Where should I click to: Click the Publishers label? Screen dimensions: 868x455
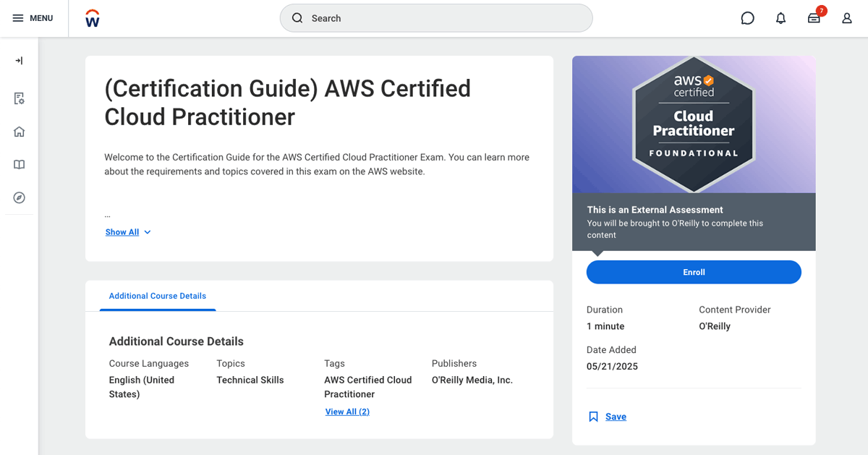click(454, 363)
